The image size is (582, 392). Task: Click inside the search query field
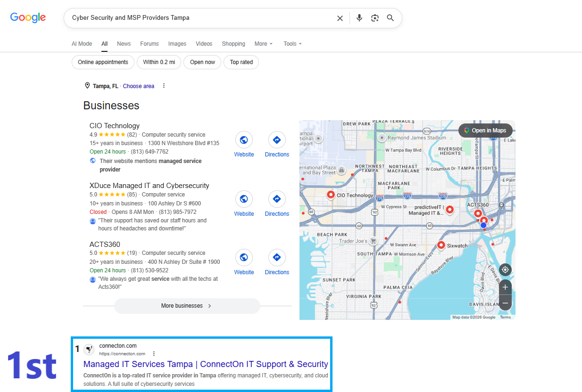click(200, 18)
